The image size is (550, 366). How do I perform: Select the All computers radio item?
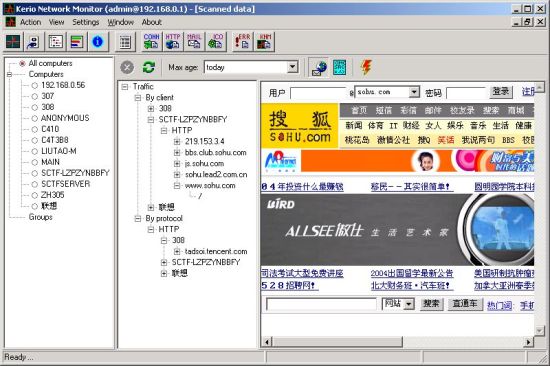click(x=47, y=64)
